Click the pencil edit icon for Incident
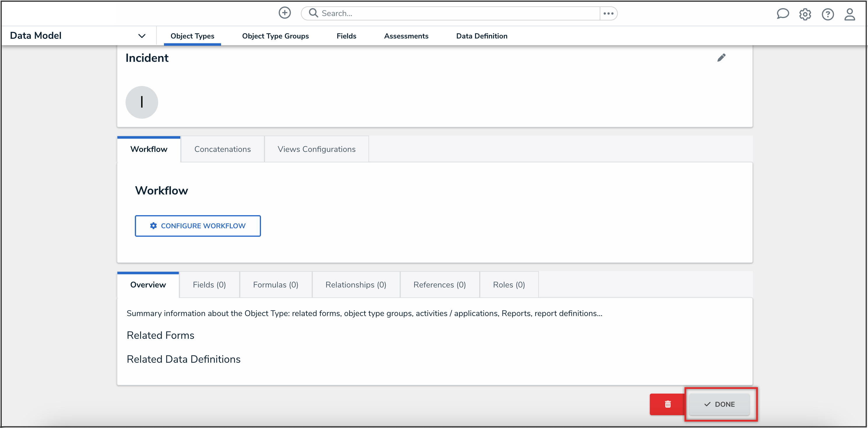Image resolution: width=868 pixels, height=428 pixels. click(721, 58)
